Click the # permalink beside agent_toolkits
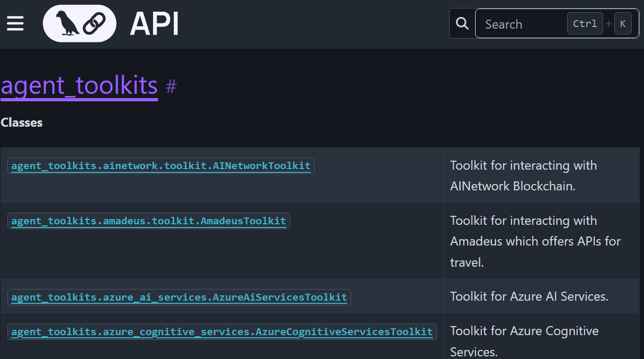The width and height of the screenshot is (644, 359). pos(171,85)
